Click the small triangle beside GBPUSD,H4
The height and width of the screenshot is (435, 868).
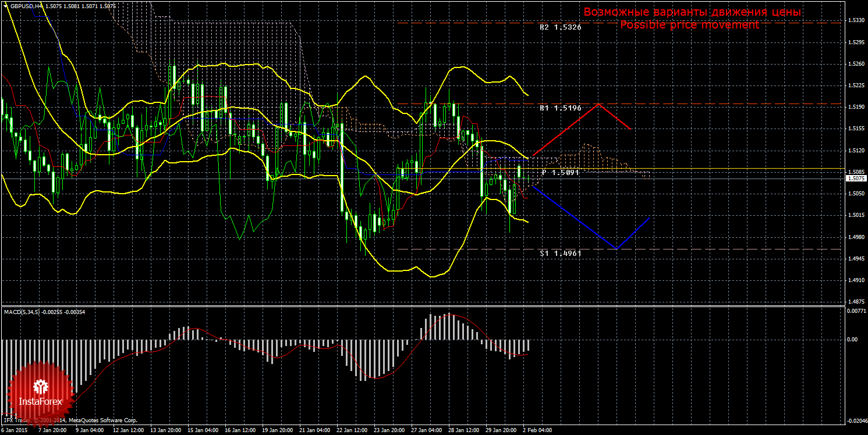(x=5, y=6)
